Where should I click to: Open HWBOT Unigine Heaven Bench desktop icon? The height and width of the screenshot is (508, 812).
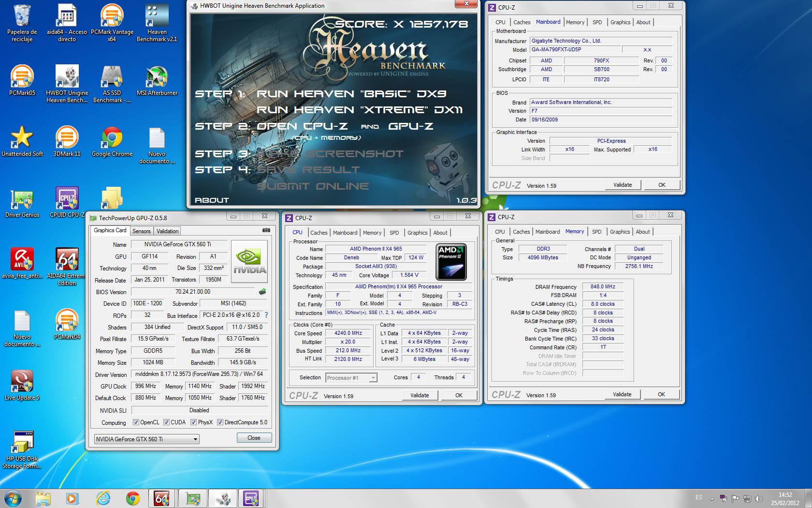point(67,84)
